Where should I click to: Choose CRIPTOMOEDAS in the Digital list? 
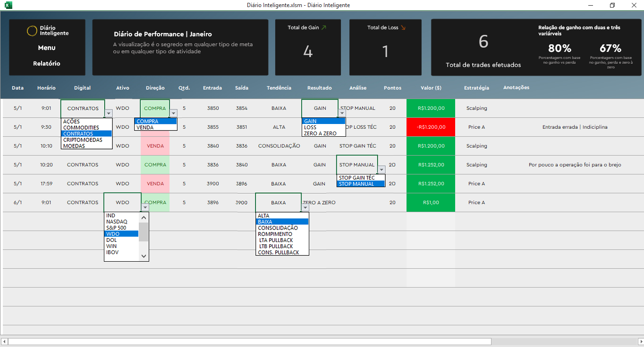pyautogui.click(x=86, y=140)
